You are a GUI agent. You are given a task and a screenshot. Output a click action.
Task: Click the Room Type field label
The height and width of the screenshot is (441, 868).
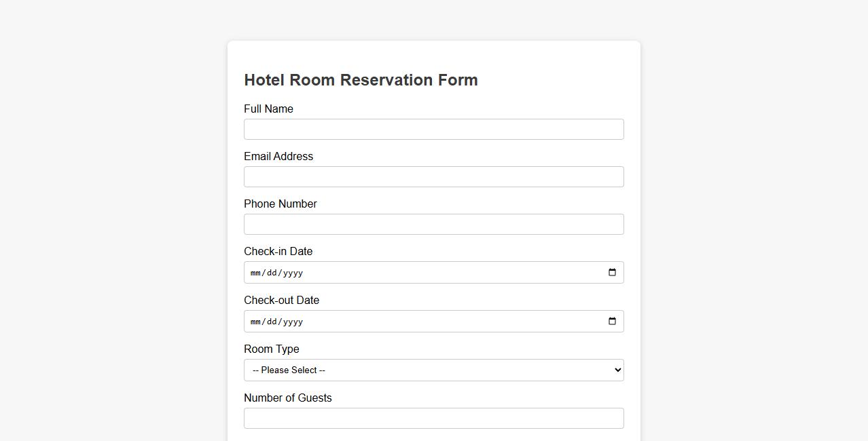[x=271, y=349]
